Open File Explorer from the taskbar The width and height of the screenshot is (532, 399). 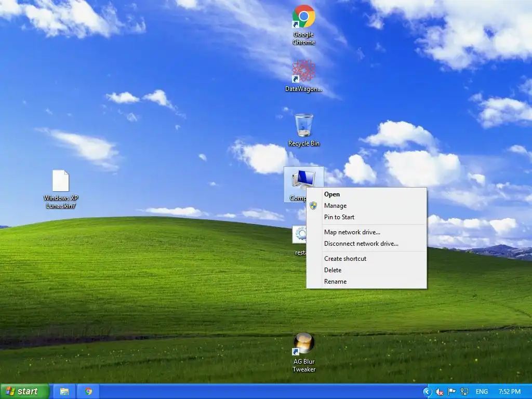pos(64,392)
